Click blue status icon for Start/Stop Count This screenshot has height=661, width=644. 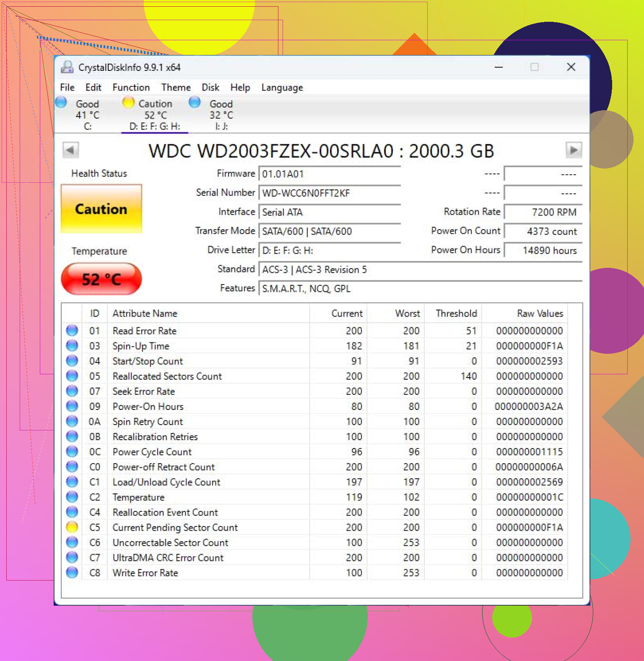72,360
